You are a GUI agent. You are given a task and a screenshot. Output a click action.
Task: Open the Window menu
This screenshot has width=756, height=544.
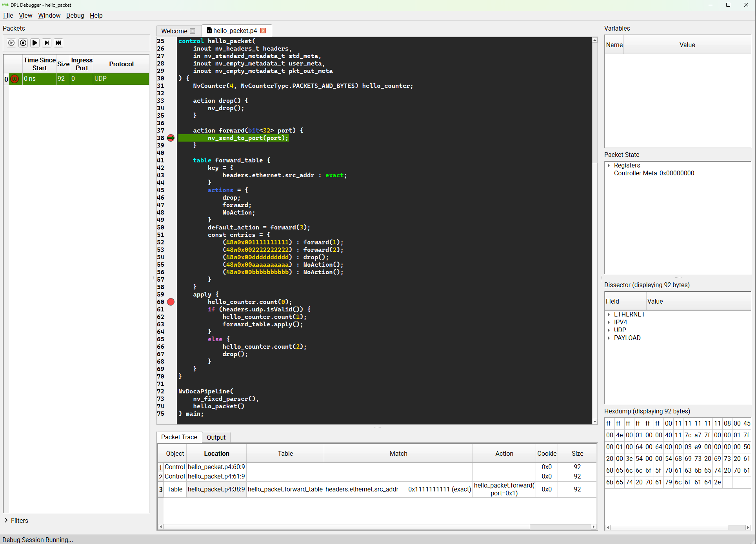point(49,15)
